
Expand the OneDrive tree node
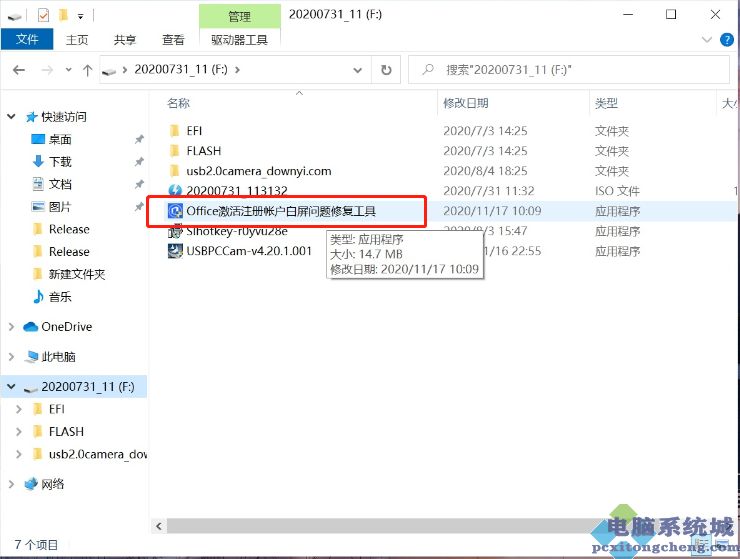click(11, 327)
